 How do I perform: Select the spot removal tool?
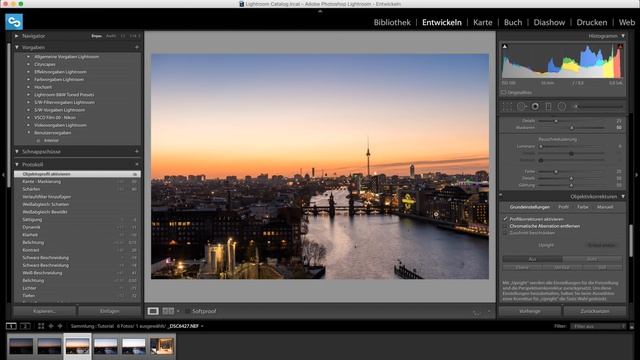click(x=521, y=107)
